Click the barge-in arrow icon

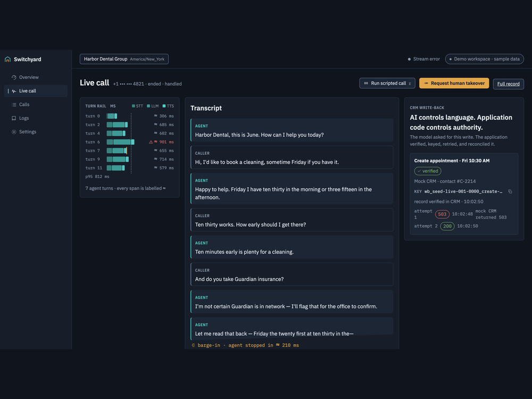pyautogui.click(x=193, y=345)
